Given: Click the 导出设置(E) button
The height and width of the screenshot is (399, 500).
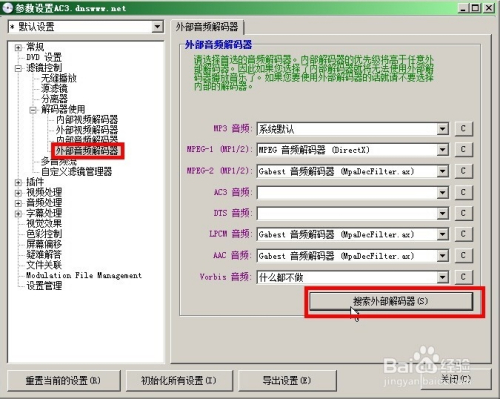Looking at the screenshot, I should [287, 380].
